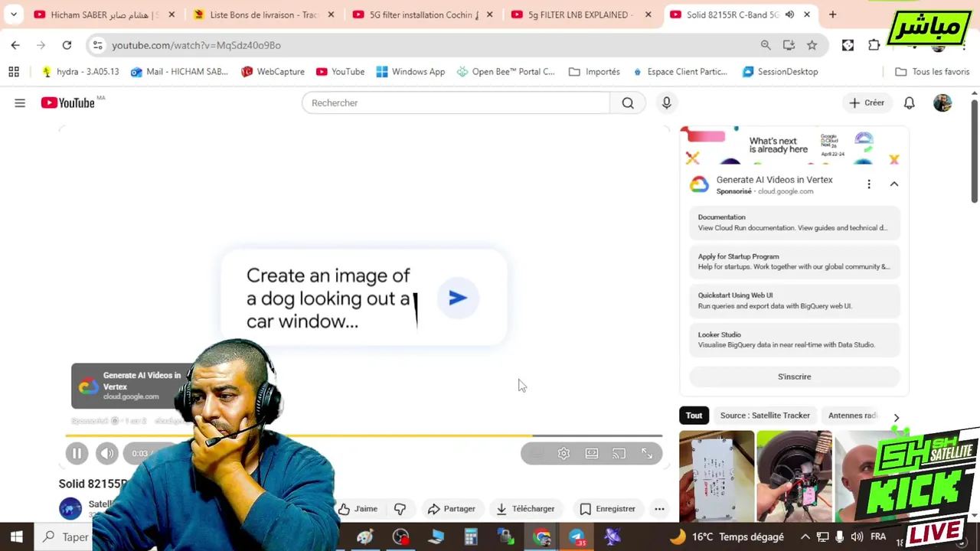Switch the player to fullscreen
This screenshot has width=980, height=551.
pos(647,453)
